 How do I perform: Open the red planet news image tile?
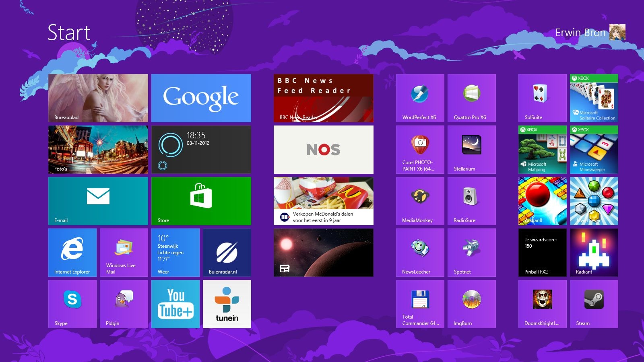pyautogui.click(x=324, y=253)
